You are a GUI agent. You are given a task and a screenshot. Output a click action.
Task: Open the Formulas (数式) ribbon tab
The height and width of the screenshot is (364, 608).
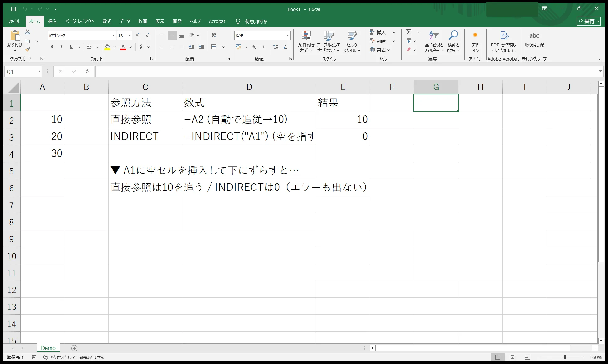pos(107,21)
